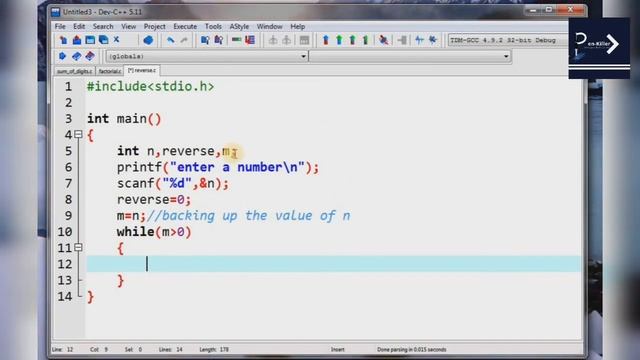Click the Close file X toolbar icon
The image size is (640, 360).
(116, 40)
